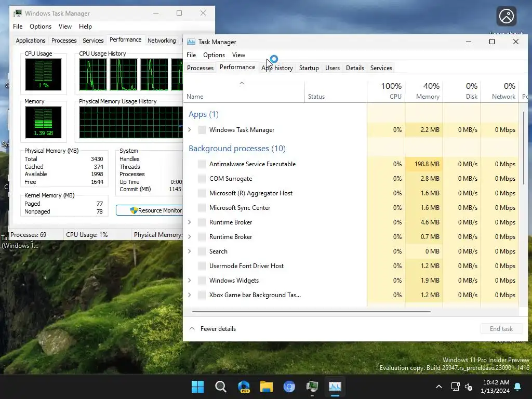Click Xbox Game bar Background Task icon
The width and height of the screenshot is (532, 399).
click(202, 295)
